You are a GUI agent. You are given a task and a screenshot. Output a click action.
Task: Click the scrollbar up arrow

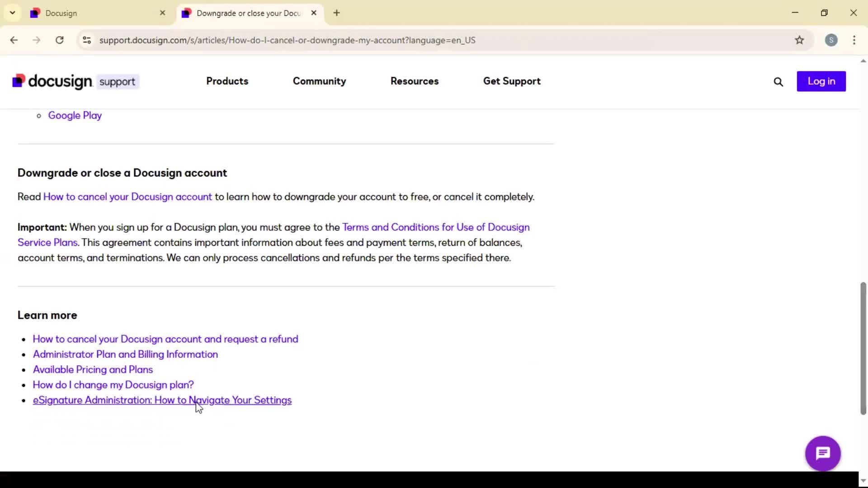[x=863, y=61]
